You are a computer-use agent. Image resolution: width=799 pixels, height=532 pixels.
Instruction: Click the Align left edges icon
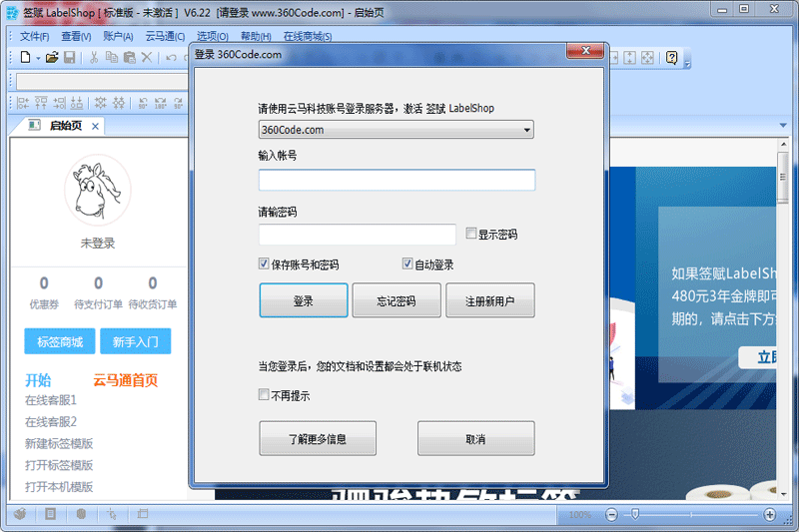click(x=23, y=103)
